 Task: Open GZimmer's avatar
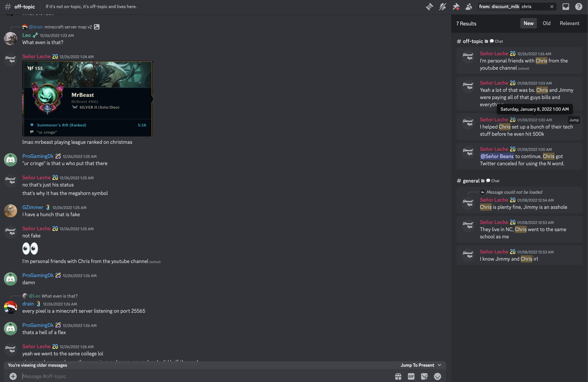click(10, 211)
